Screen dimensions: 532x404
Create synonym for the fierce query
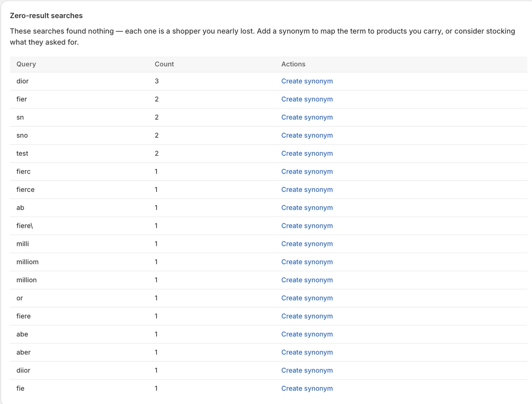coord(307,189)
